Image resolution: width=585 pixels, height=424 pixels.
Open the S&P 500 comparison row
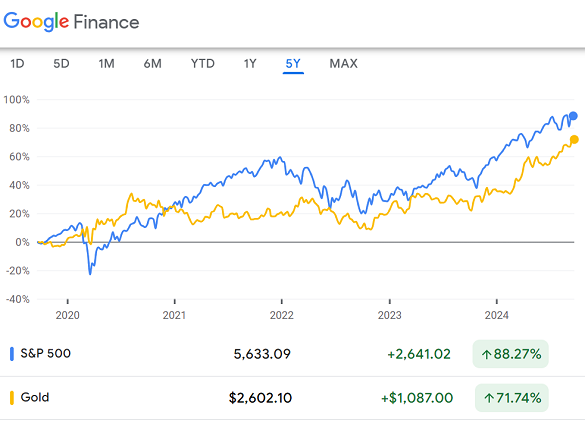click(292, 354)
